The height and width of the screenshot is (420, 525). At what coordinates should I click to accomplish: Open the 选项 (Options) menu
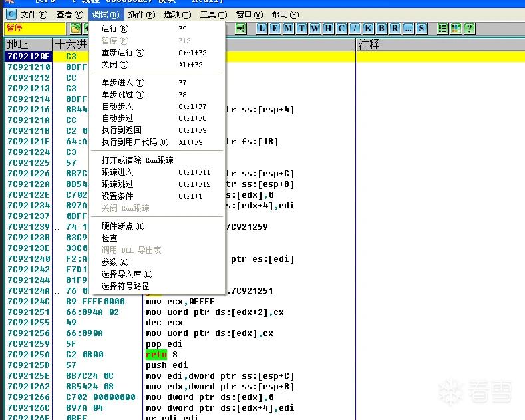[x=178, y=15]
